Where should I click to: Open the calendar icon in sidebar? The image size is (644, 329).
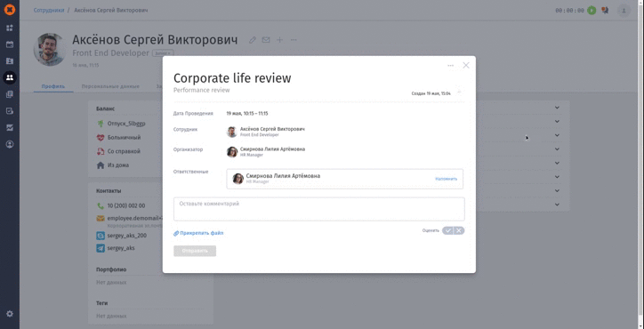pos(10,44)
